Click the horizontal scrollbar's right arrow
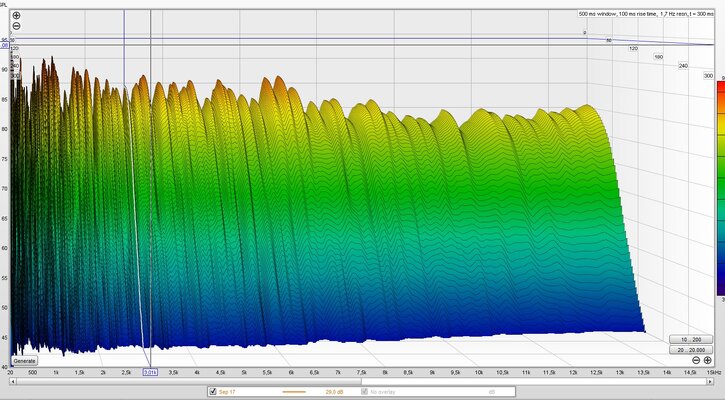This screenshot has height=400, width=725. tap(710, 382)
